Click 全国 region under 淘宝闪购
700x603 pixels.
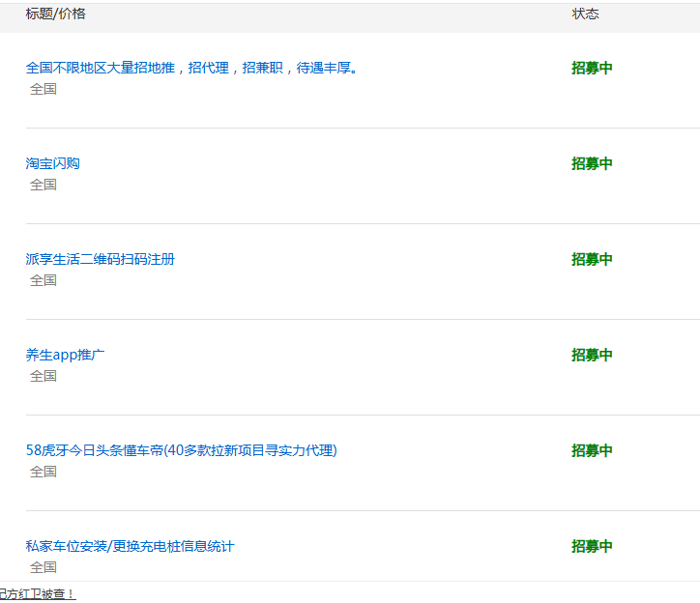[x=44, y=185]
